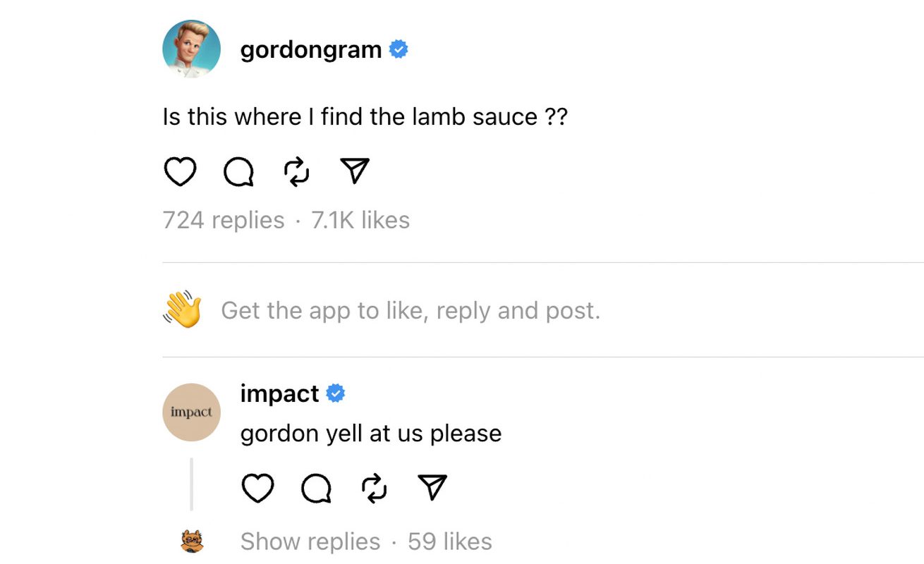View 59 likes on impact's reply
Screen dimensions: 924x564
point(450,541)
